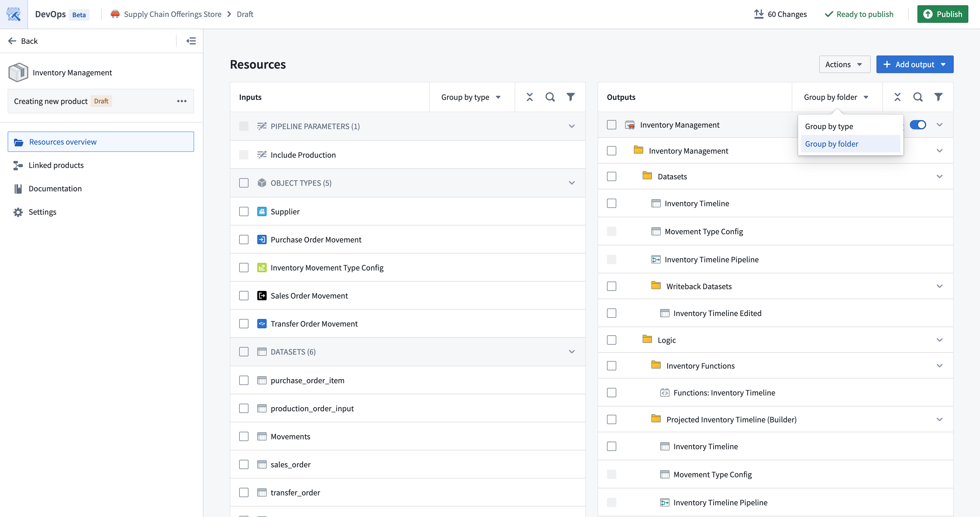Click the Purchase Order Movement object icon
Image resolution: width=980 pixels, height=517 pixels.
(262, 240)
